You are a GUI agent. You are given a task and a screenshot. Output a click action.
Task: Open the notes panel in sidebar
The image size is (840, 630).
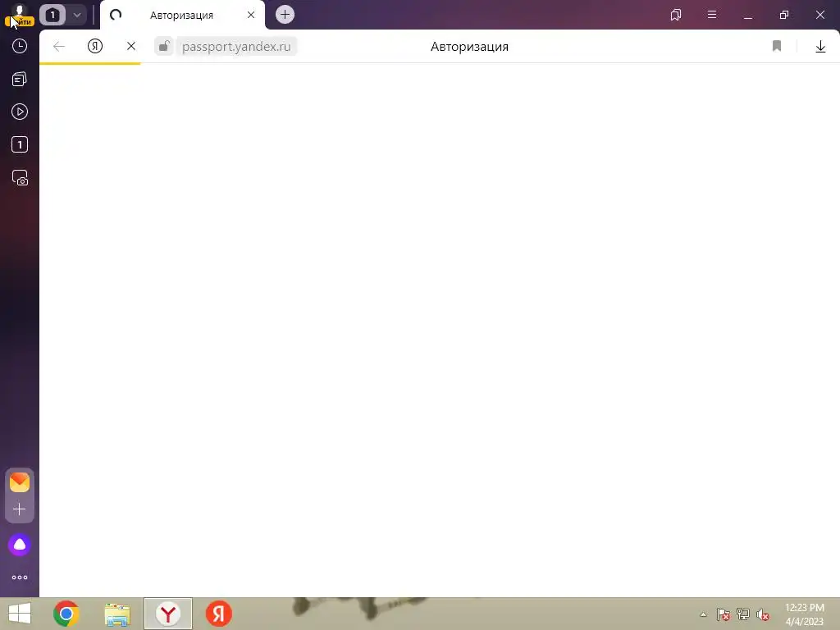coord(20,80)
